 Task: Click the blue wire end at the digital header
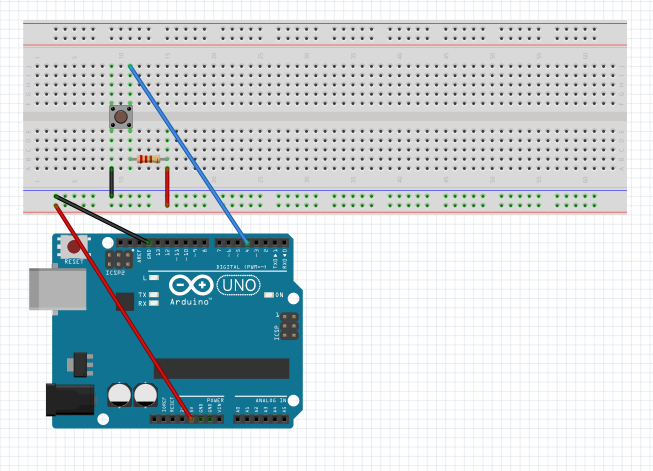pos(247,242)
